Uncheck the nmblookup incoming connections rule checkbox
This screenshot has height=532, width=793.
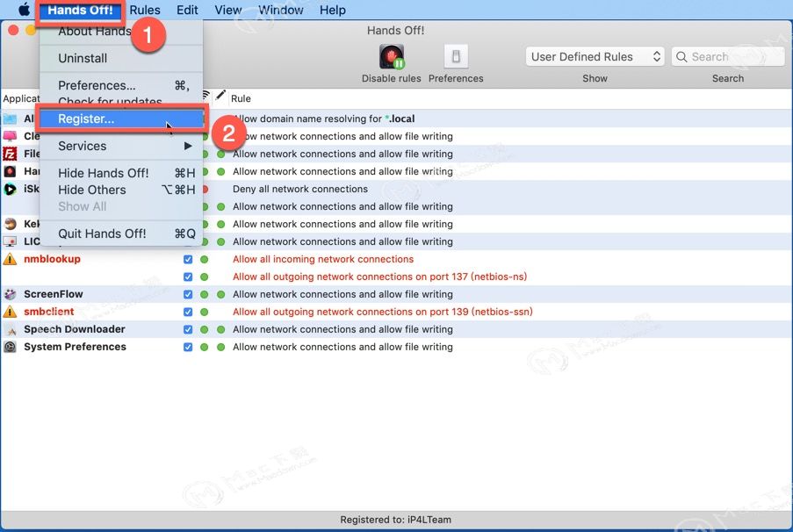188,260
